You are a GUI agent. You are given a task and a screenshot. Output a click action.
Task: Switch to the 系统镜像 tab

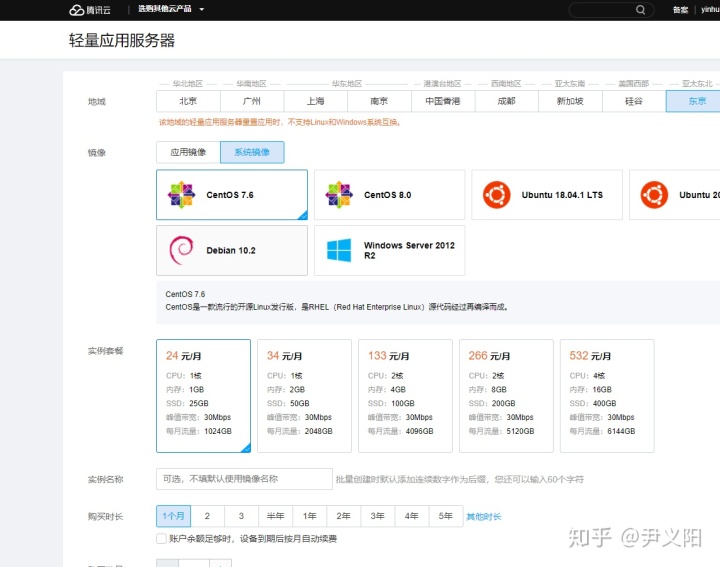[x=252, y=152]
